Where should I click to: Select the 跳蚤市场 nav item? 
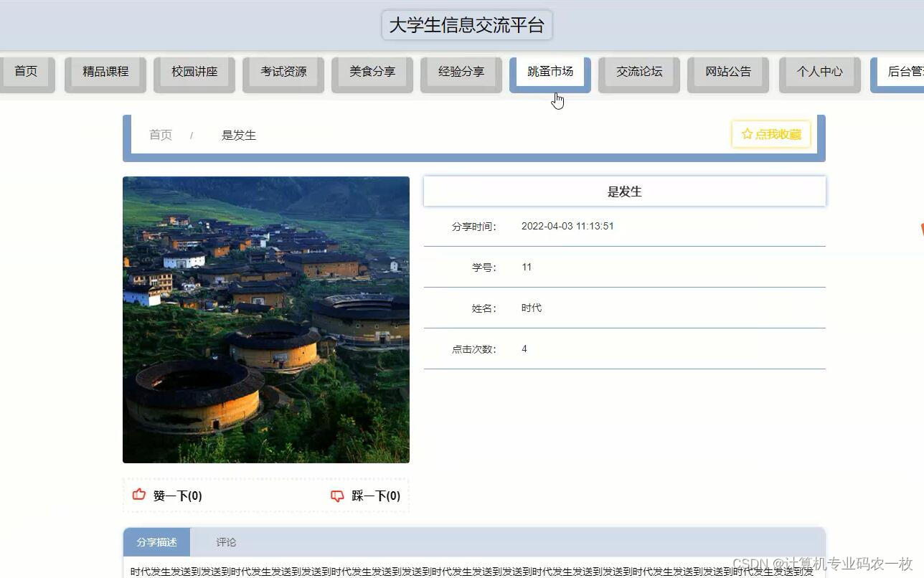point(550,71)
